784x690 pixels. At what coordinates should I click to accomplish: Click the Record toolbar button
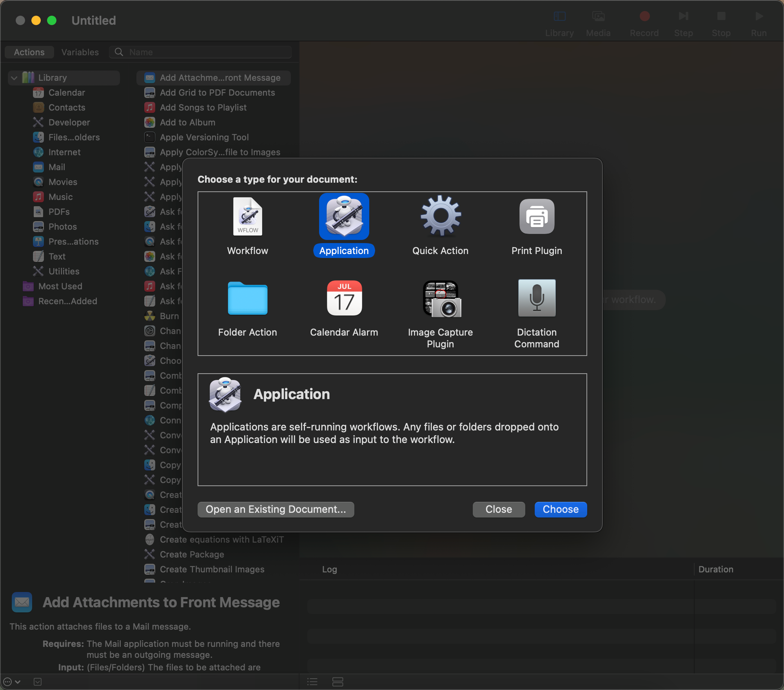pyautogui.click(x=644, y=23)
